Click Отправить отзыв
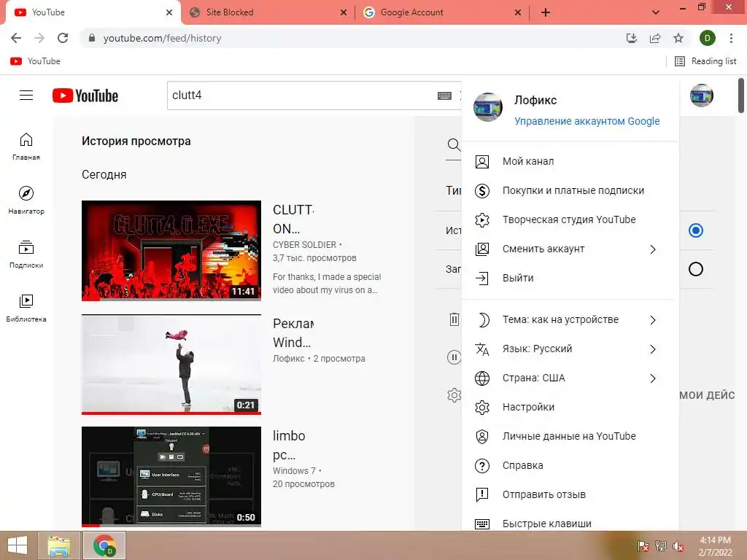 570,494
